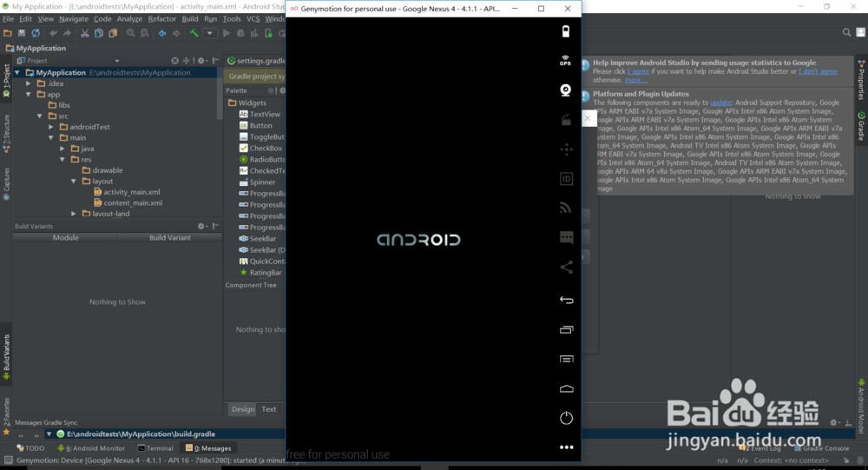Open the Build menu
The width and height of the screenshot is (868, 470).
pos(190,19)
